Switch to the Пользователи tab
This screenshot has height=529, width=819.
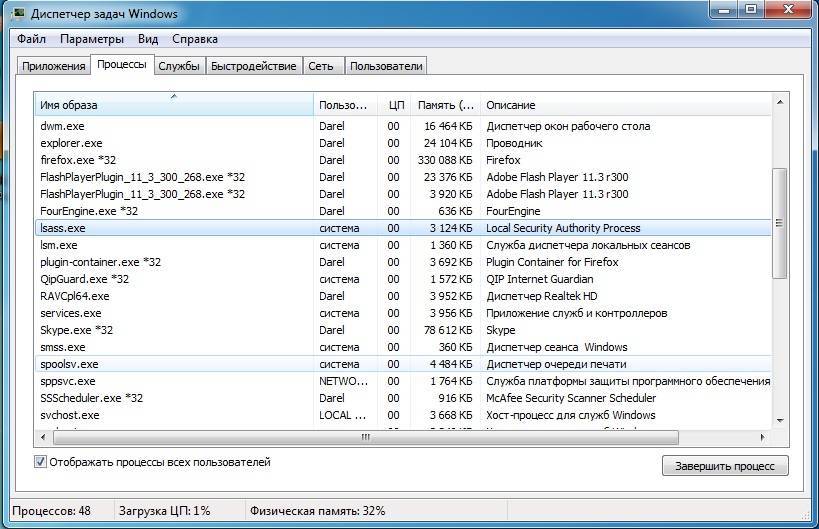tap(386, 66)
